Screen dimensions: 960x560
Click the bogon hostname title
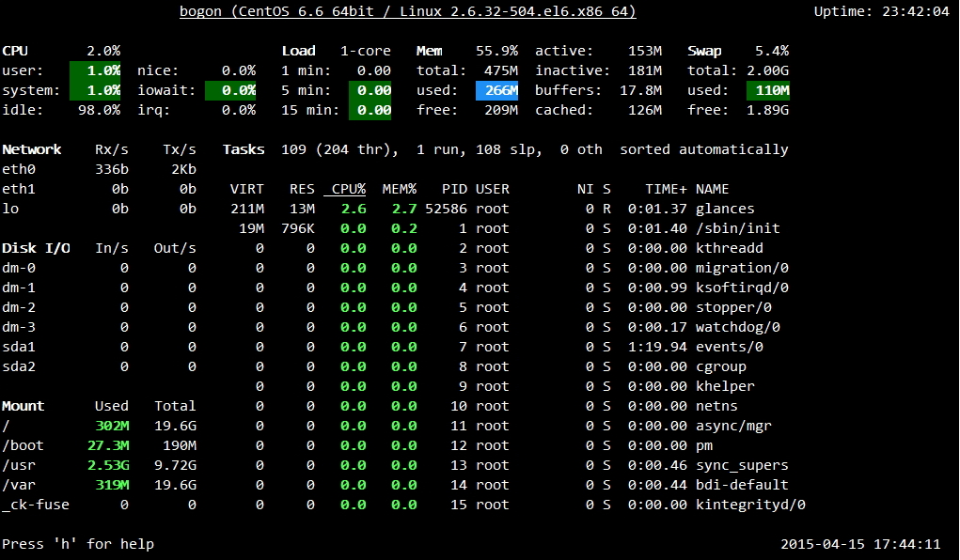click(408, 11)
